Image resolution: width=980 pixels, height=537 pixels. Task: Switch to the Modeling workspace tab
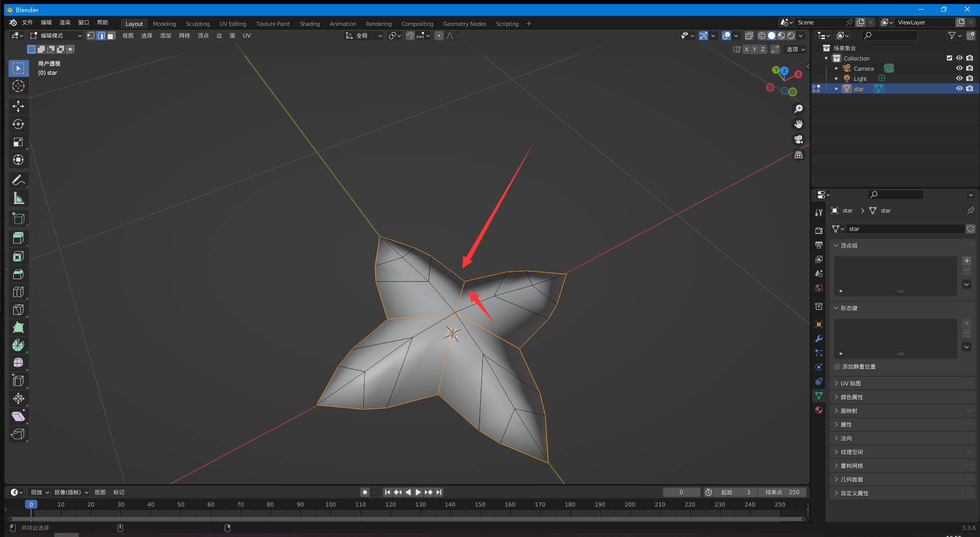click(165, 24)
